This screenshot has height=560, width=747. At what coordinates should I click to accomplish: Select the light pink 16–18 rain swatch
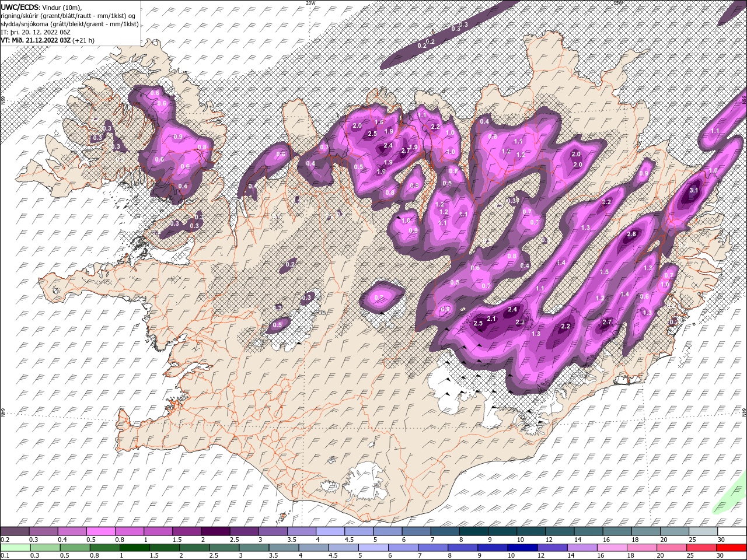612,548
